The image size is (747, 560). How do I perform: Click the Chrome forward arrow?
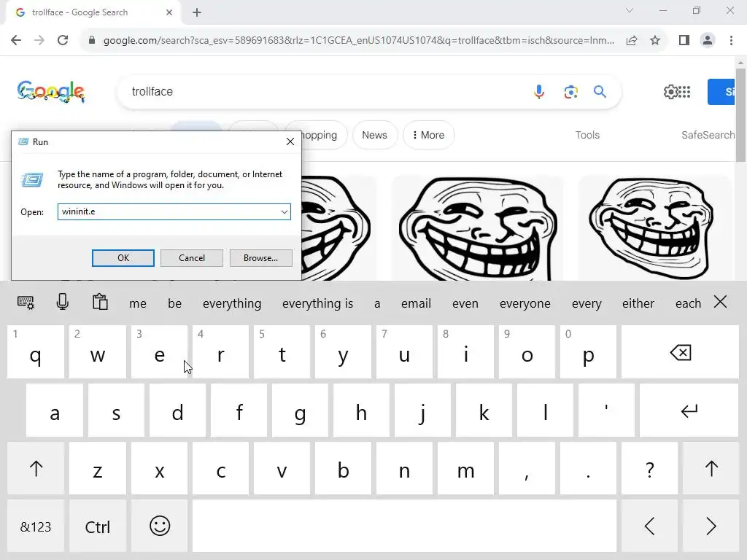pyautogui.click(x=39, y=41)
